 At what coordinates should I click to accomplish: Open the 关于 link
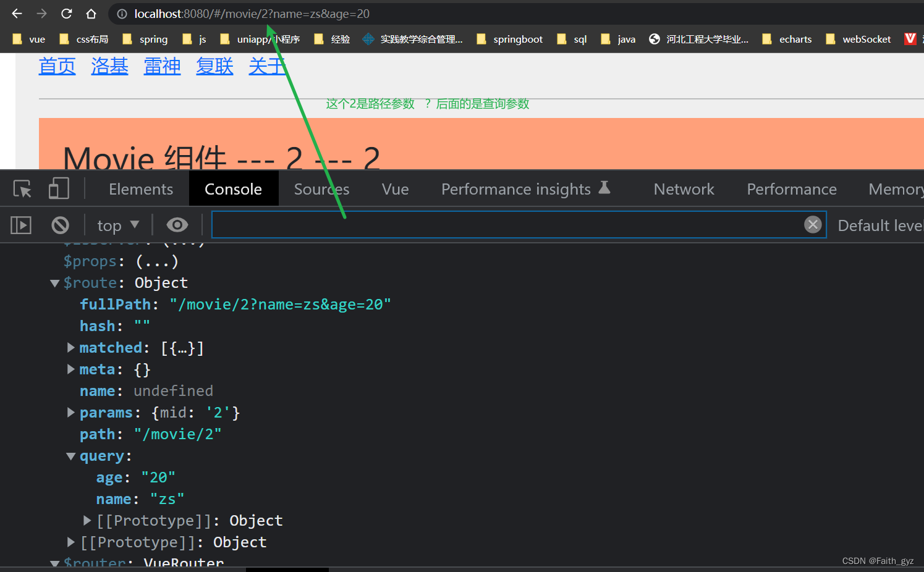tap(267, 65)
